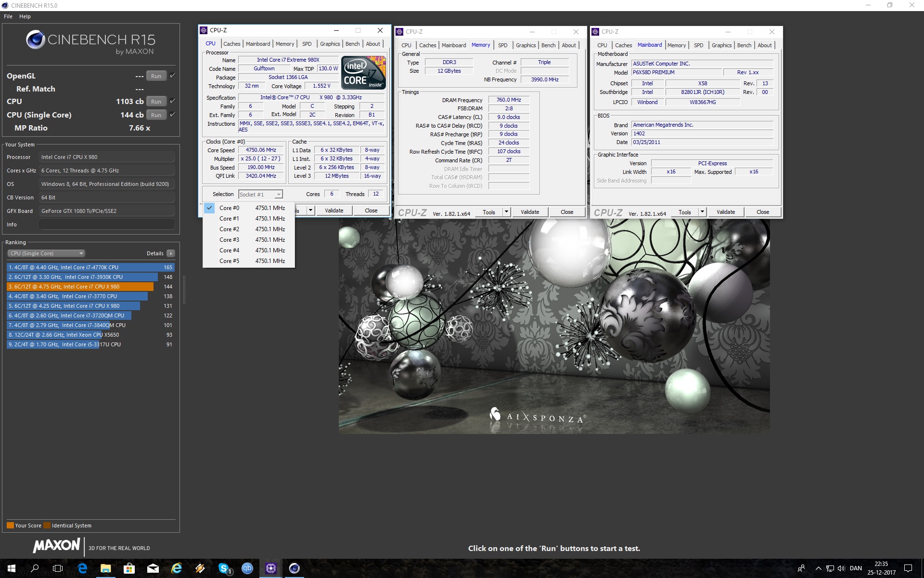
Task: Switch to Cinebench taskbar icon
Action: pyautogui.click(x=295, y=568)
